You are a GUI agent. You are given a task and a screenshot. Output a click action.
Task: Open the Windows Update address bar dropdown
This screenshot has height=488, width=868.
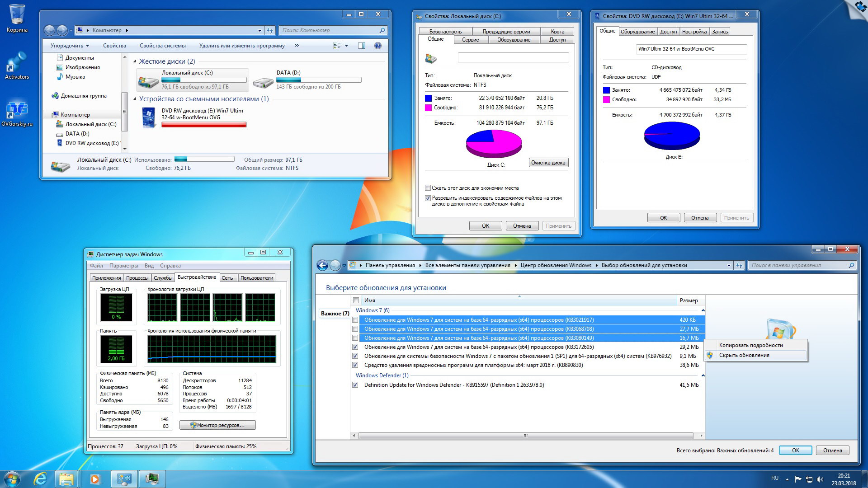point(729,265)
